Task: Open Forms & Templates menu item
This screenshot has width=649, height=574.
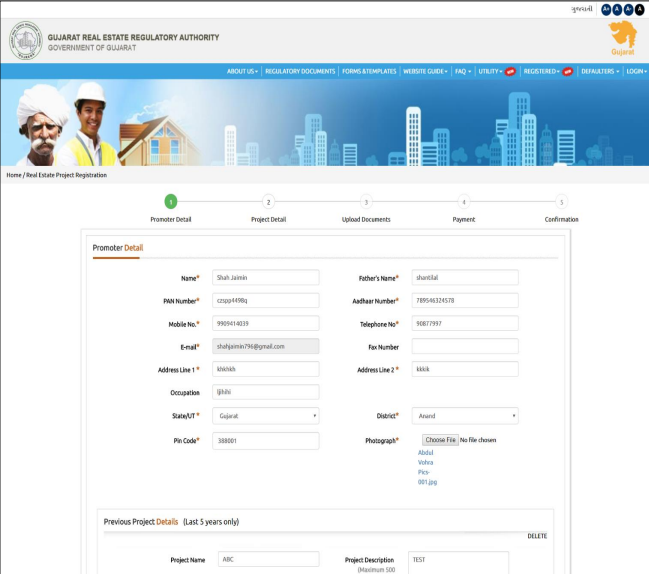Action: coord(369,71)
